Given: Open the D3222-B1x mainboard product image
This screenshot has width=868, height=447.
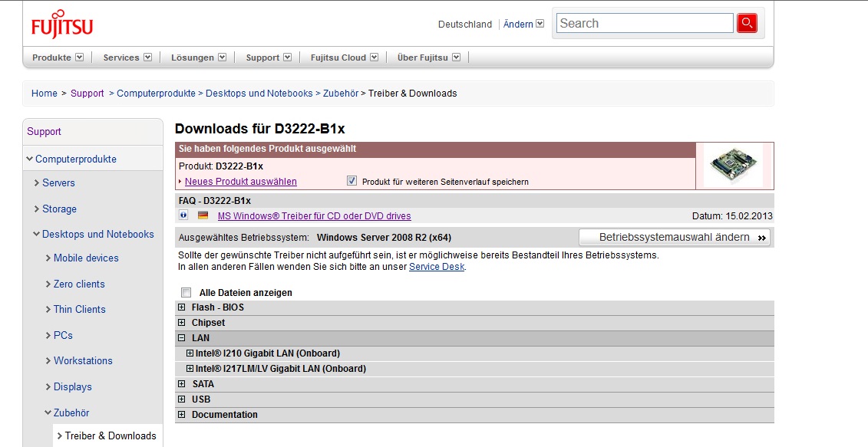Looking at the screenshot, I should (734, 166).
